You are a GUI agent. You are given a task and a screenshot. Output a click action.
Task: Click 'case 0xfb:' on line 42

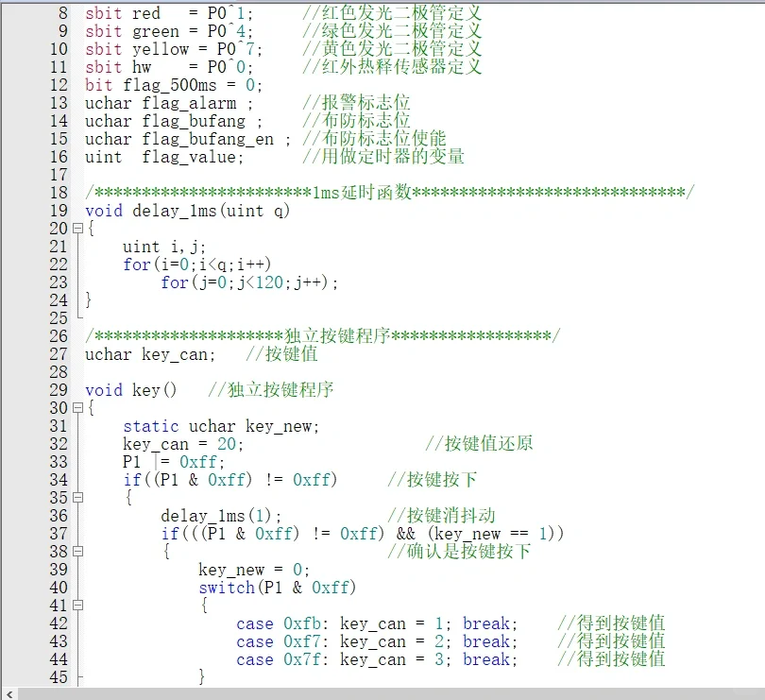(x=282, y=623)
